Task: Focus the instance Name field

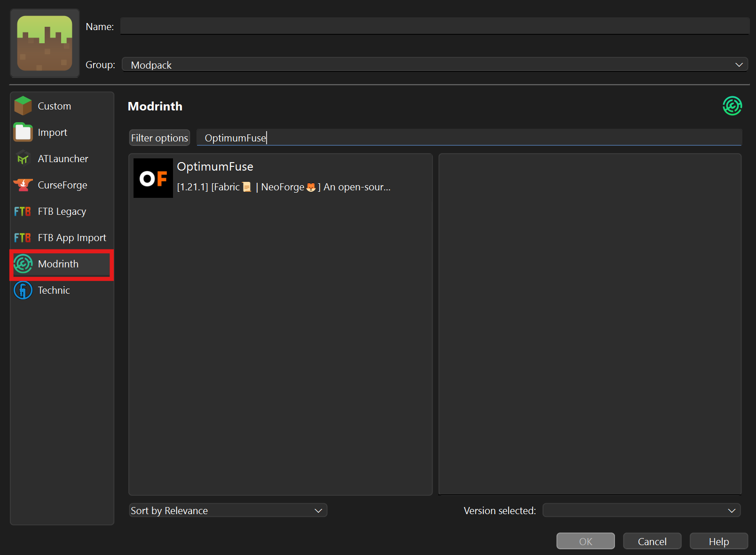Action: pos(434,26)
